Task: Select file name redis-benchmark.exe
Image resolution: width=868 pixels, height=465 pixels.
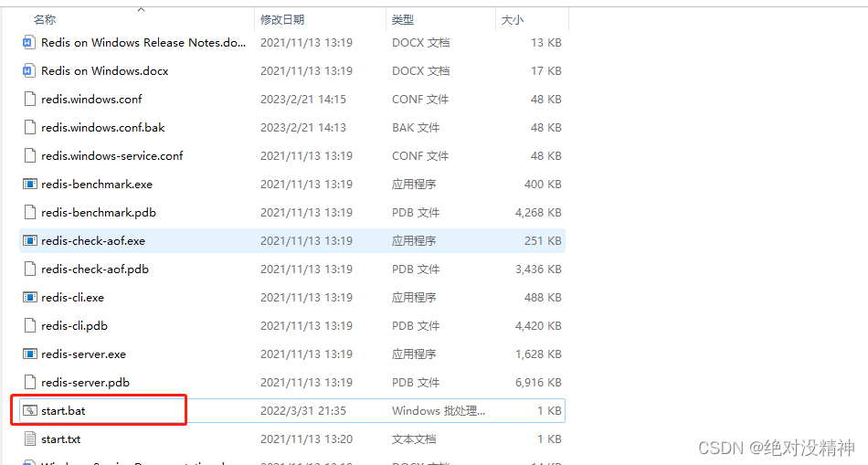Action: (x=97, y=184)
